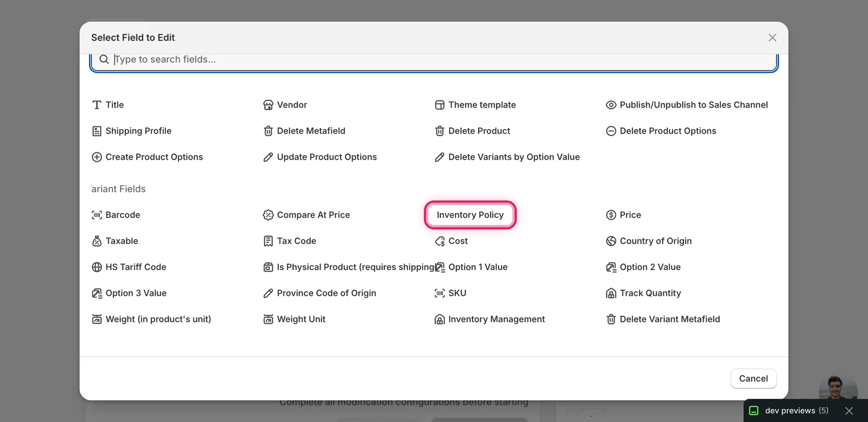Click the plus-circle icon for Create Product Options

pyautogui.click(x=97, y=157)
